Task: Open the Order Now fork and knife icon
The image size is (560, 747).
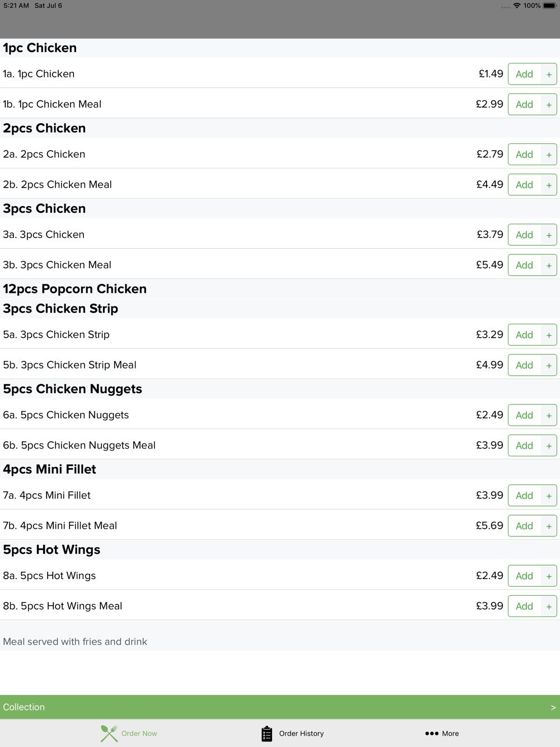Action: pyautogui.click(x=109, y=733)
